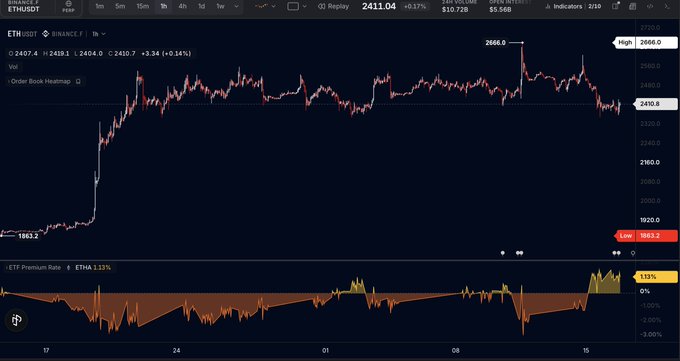
Task: Start Replay mode
Action: click(333, 7)
